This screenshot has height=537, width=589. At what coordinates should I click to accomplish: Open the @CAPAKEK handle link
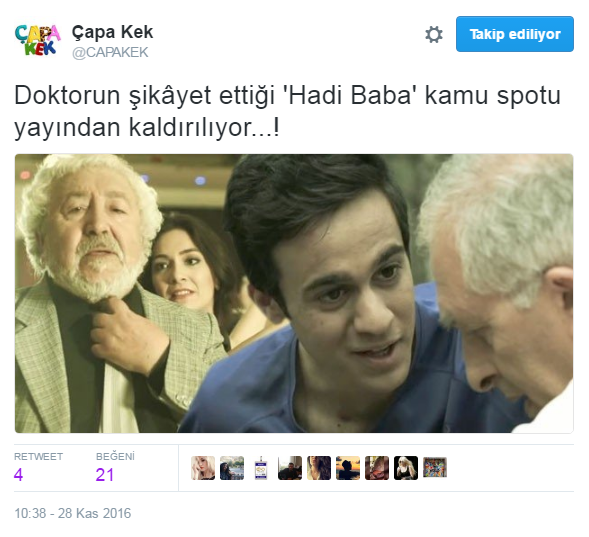110,52
